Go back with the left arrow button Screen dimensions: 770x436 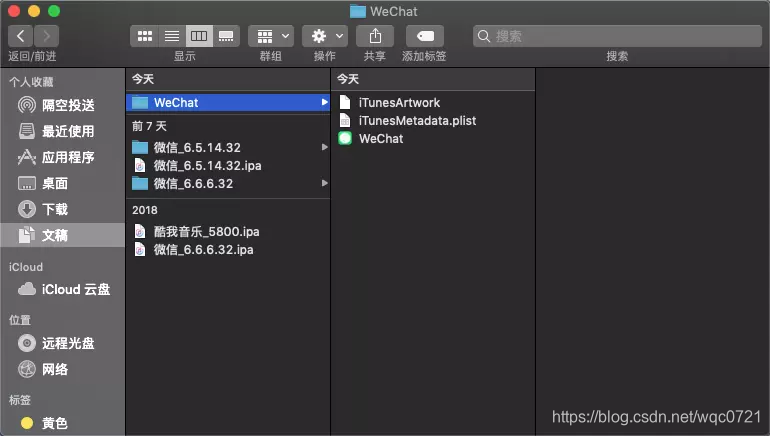point(21,36)
